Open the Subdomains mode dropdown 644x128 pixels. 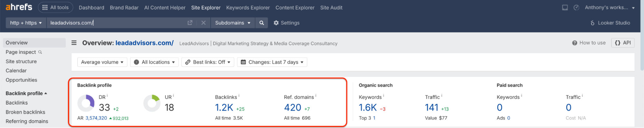[x=233, y=23]
